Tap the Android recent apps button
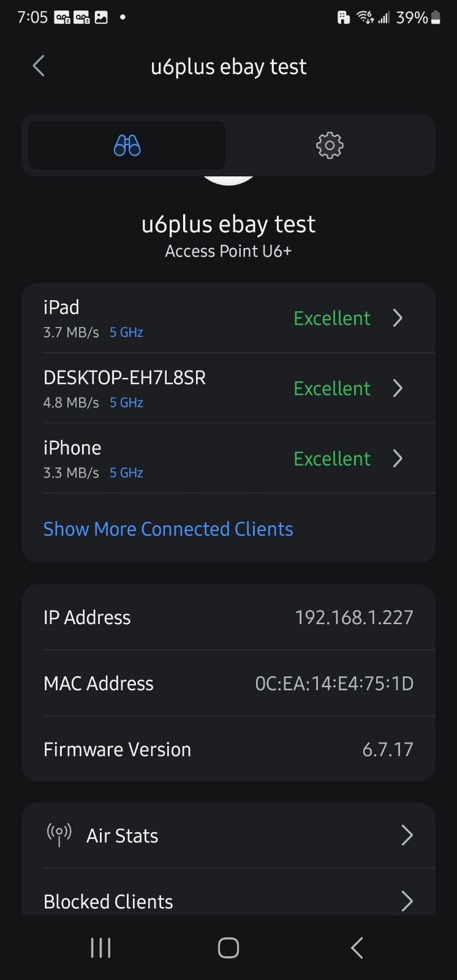457x980 pixels. [x=101, y=948]
